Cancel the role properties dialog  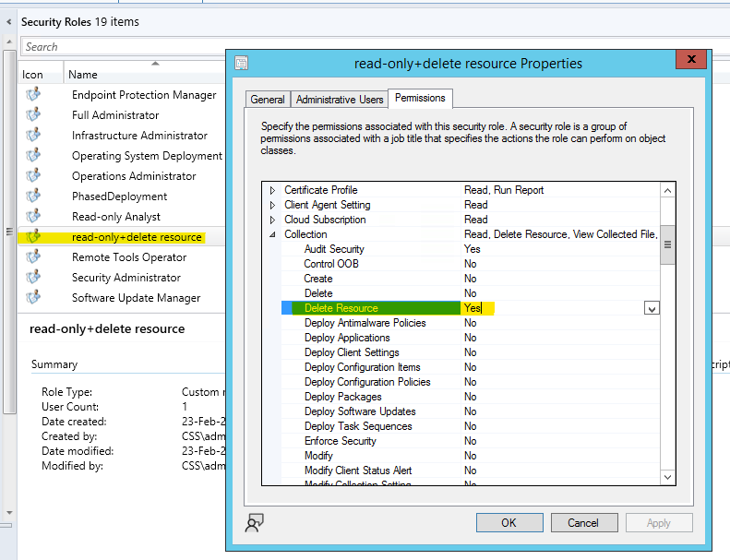coord(584,523)
